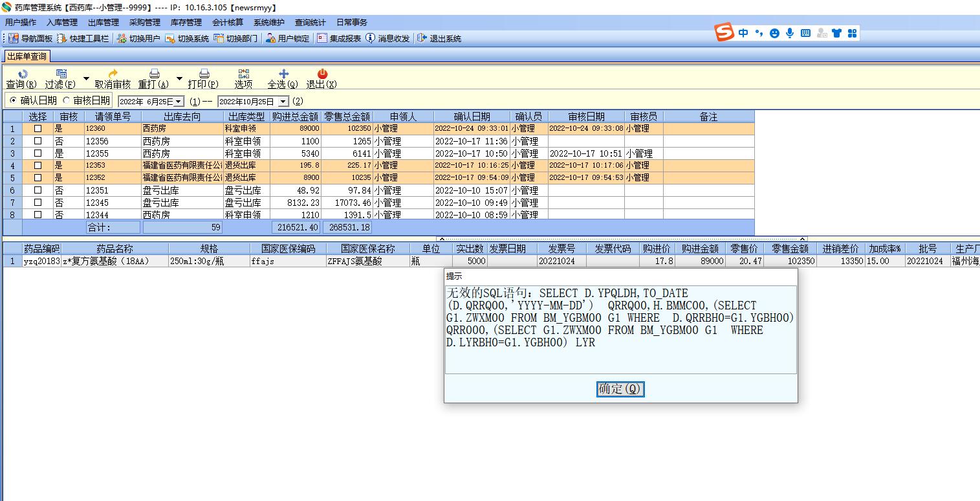
Task: Tick the checkbox for order 12352
Action: 38,178
